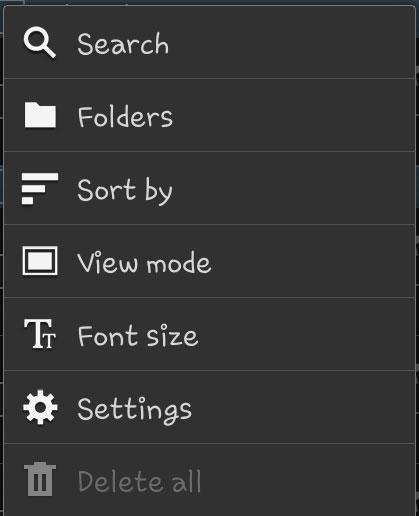This screenshot has height=516, width=419.
Task: Select the Sort by bars icon
Action: (40, 188)
